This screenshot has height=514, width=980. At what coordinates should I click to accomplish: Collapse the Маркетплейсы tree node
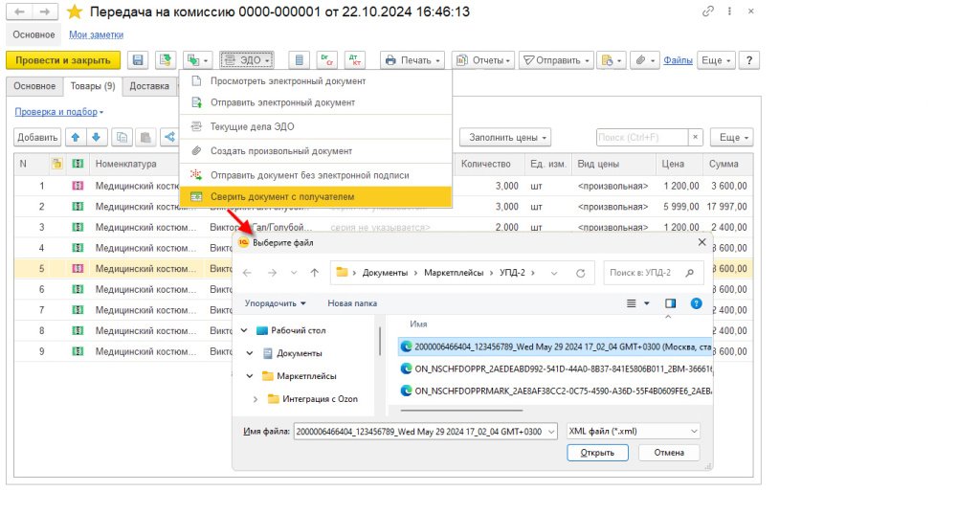click(x=251, y=376)
